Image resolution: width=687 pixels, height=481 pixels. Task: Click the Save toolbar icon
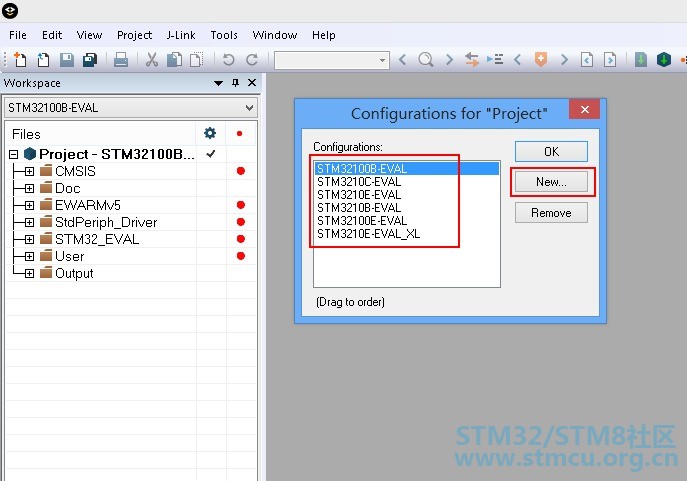point(67,59)
